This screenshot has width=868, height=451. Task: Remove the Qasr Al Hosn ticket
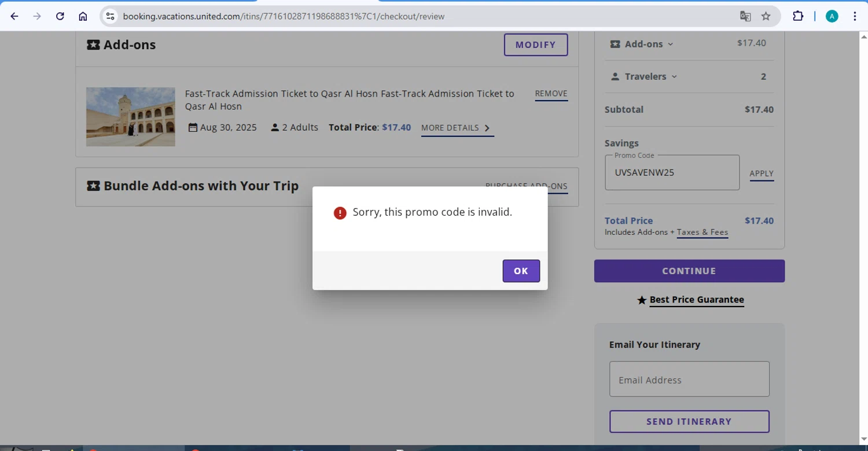(551, 94)
